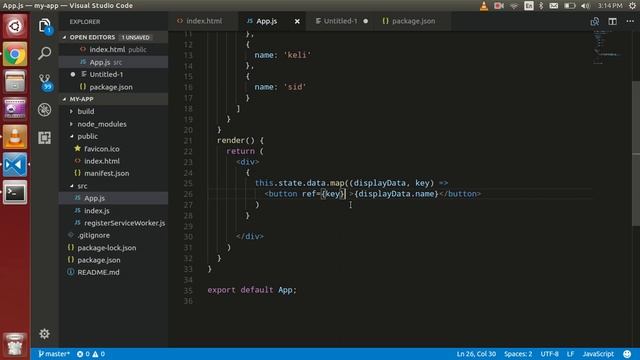Select App.js src in Open Editors

coord(113,62)
